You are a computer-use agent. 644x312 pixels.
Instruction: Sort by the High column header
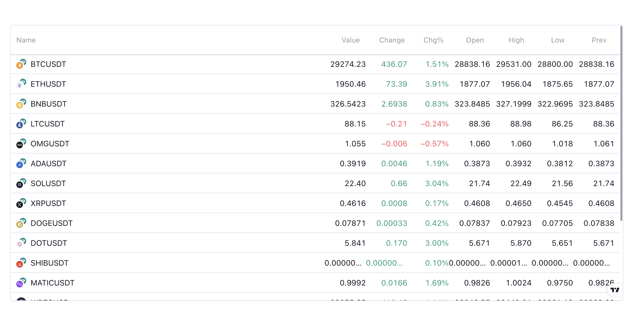516,40
